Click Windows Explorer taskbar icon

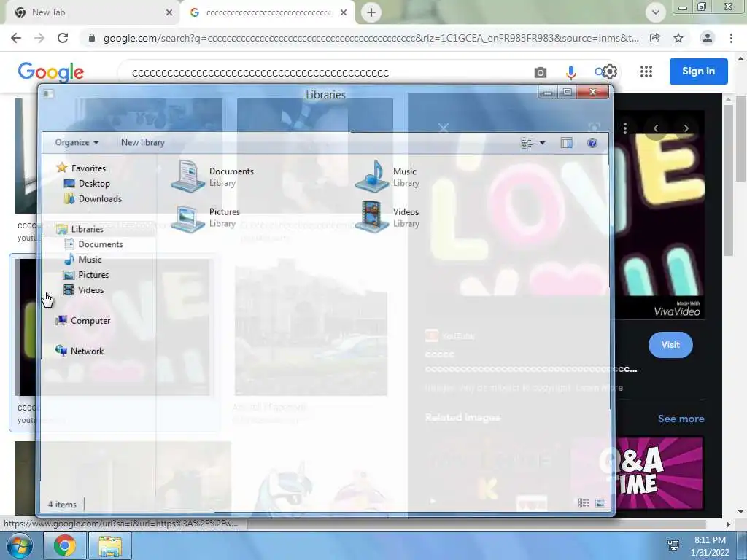(x=110, y=545)
